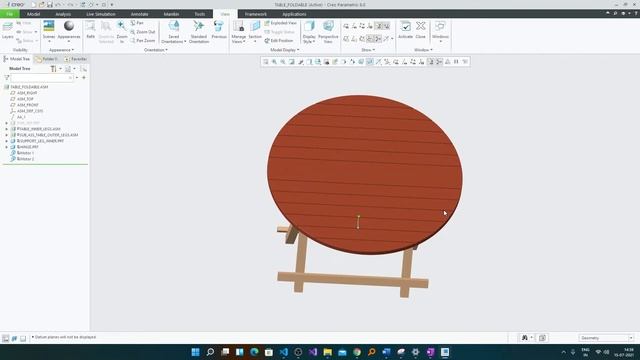This screenshot has width=640, height=360.
Task: Click the plus icon beside tree search
Action: [x=84, y=78]
